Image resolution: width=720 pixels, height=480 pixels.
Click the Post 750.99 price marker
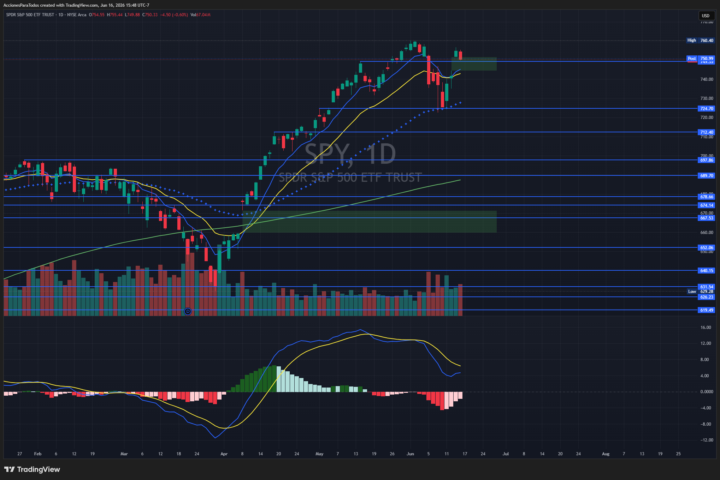point(700,59)
